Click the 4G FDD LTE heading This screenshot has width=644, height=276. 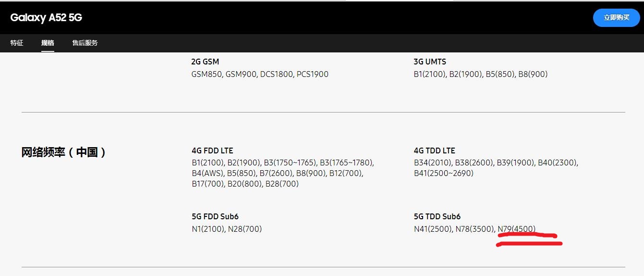coord(212,151)
